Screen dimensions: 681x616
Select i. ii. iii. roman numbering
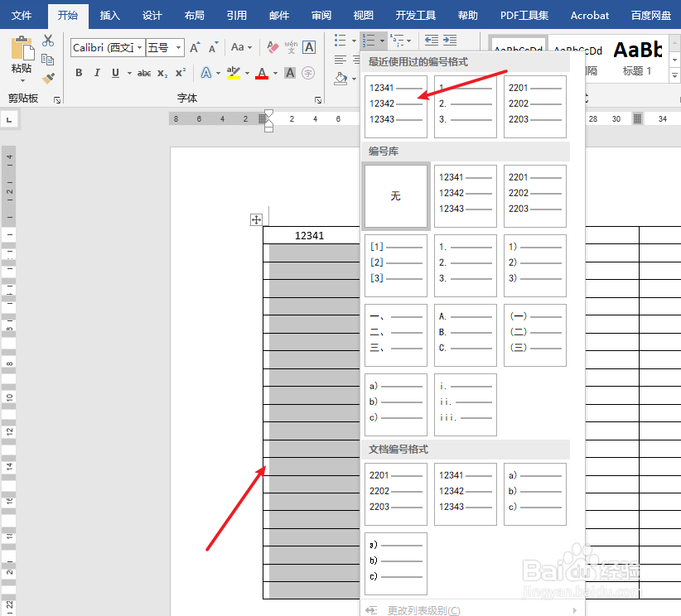coord(465,405)
